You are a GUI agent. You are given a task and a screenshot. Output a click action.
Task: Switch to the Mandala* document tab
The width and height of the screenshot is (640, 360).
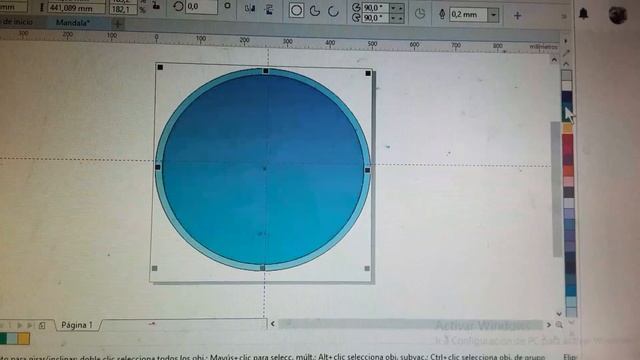click(x=73, y=23)
